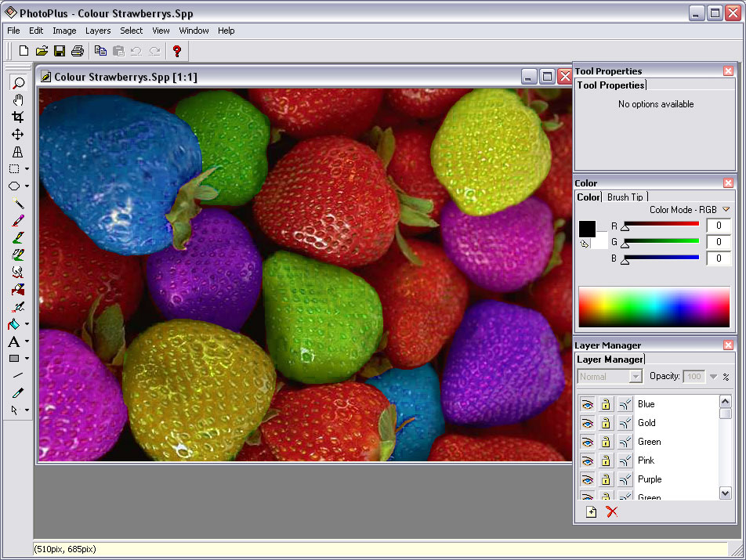Image resolution: width=746 pixels, height=560 pixels.
Task: Open the Layers menu
Action: click(x=98, y=31)
